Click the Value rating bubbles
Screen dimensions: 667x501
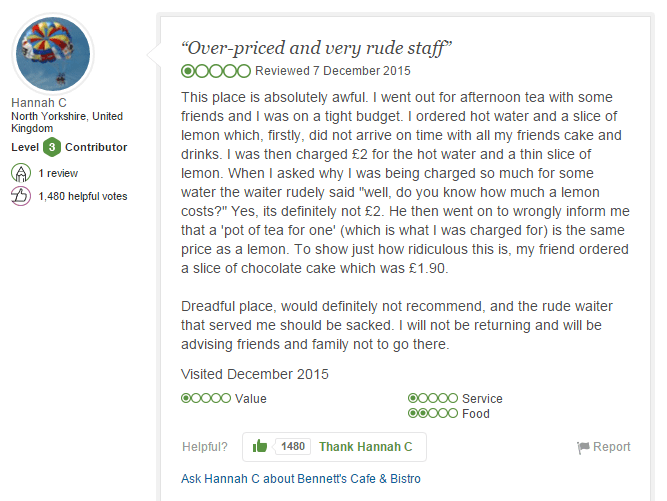pos(206,399)
